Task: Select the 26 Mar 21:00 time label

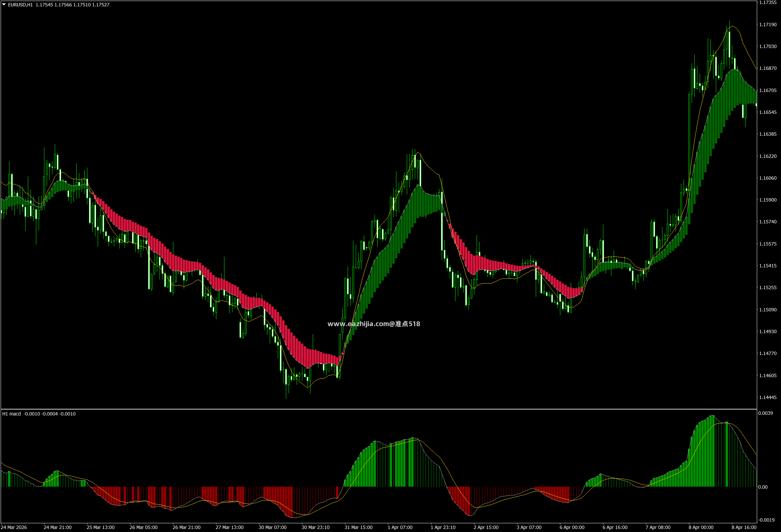Action: (x=186, y=528)
